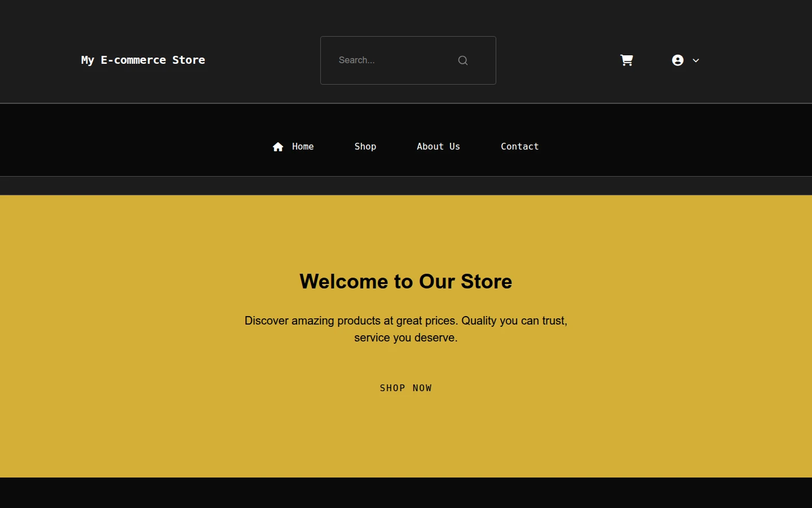Click the SHOP NOW button
The width and height of the screenshot is (812, 508).
[x=406, y=388]
